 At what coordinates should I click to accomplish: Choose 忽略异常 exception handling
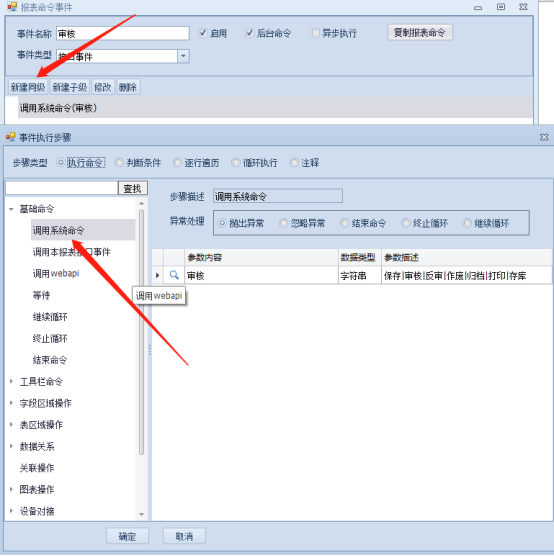tap(283, 223)
